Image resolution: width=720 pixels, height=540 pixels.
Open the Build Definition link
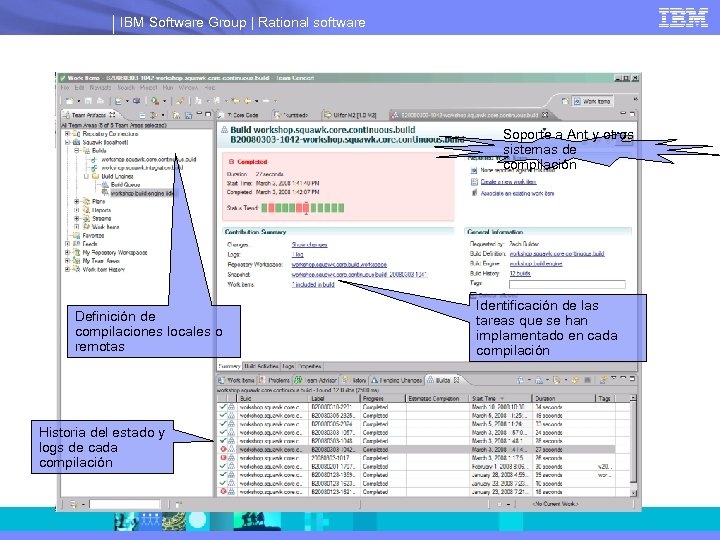(557, 253)
